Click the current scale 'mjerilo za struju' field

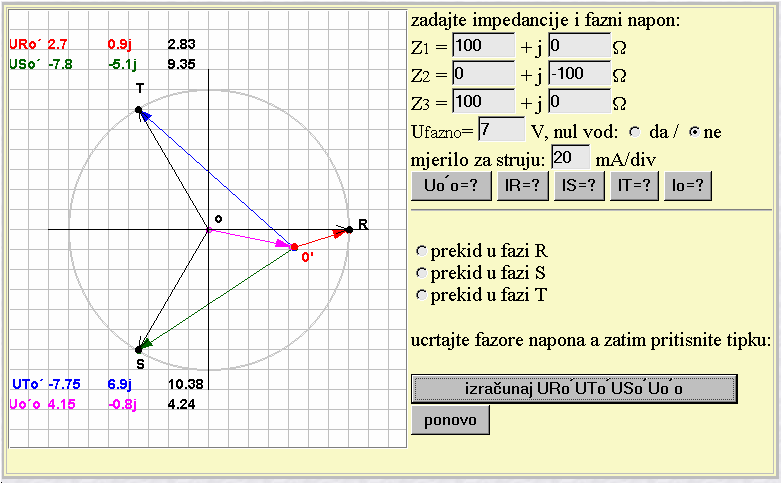(x=570, y=158)
